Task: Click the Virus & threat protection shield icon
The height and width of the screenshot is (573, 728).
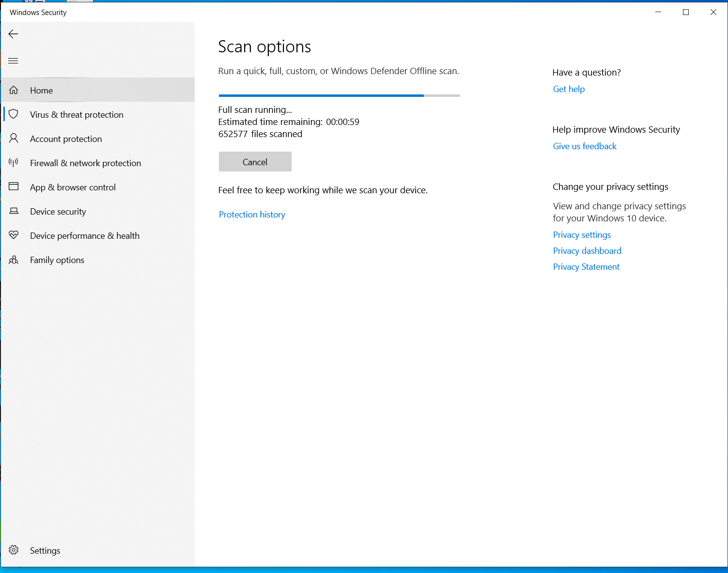Action: (14, 114)
